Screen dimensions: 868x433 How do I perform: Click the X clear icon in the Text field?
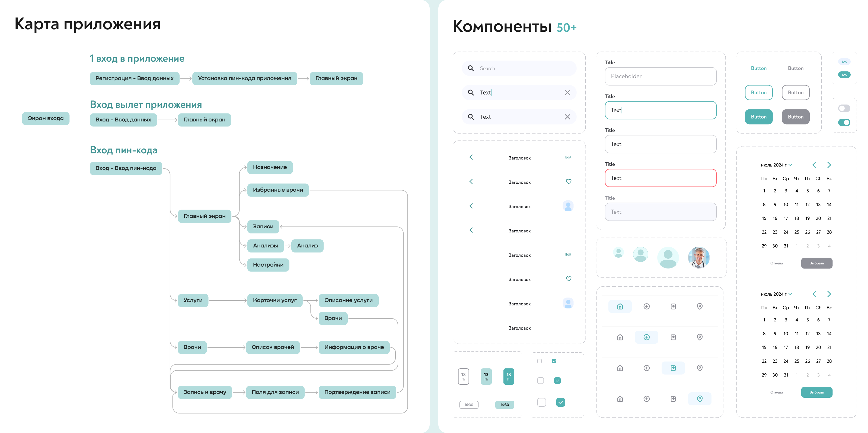567,92
